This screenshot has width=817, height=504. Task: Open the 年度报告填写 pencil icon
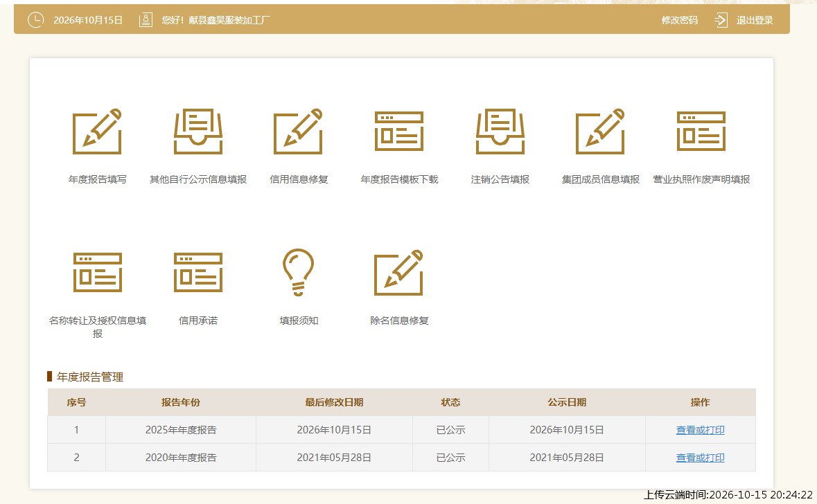[x=97, y=132]
